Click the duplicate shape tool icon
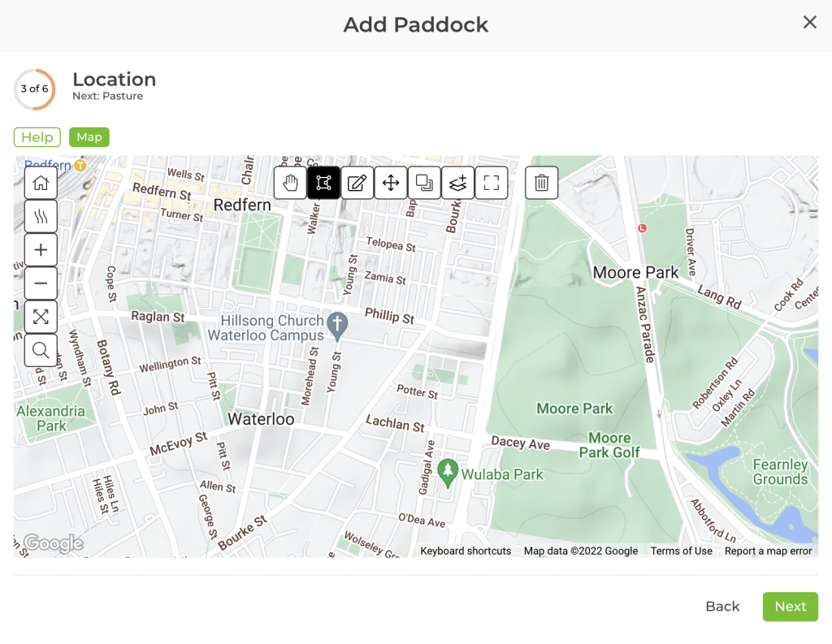The image size is (832, 644). click(424, 183)
